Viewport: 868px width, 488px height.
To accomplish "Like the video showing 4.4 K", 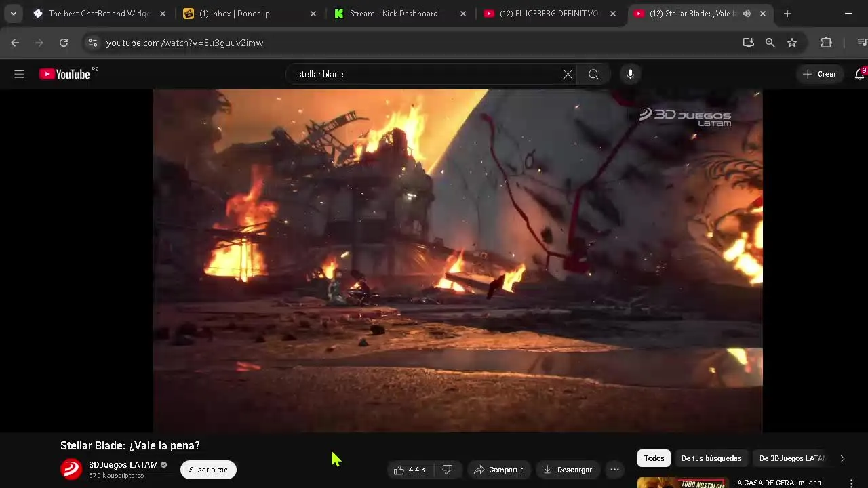I will tap(410, 470).
